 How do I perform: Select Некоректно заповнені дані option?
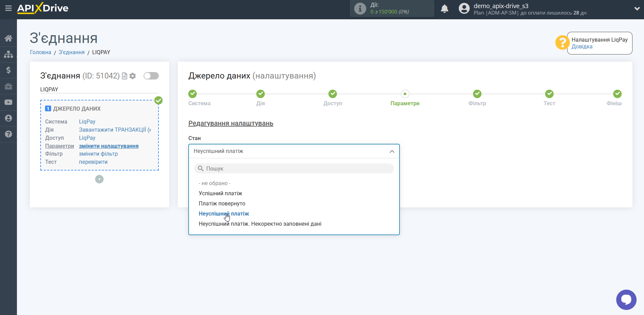tap(260, 224)
